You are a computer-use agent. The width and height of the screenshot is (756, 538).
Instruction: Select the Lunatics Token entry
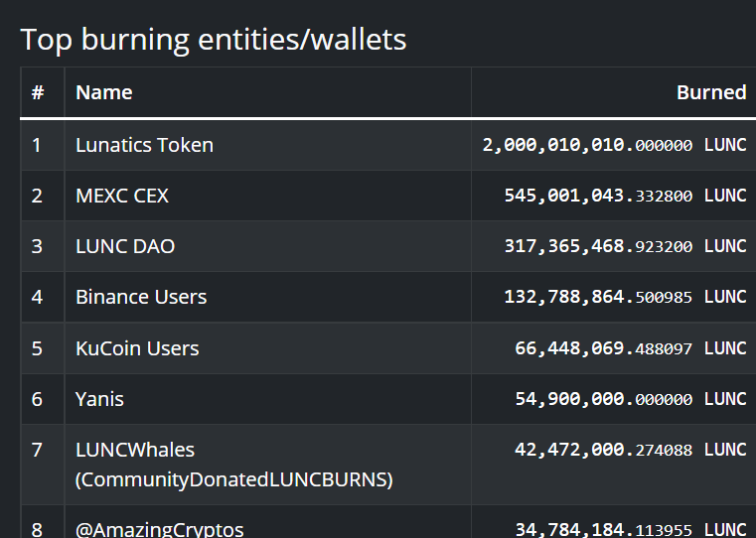coord(144,145)
